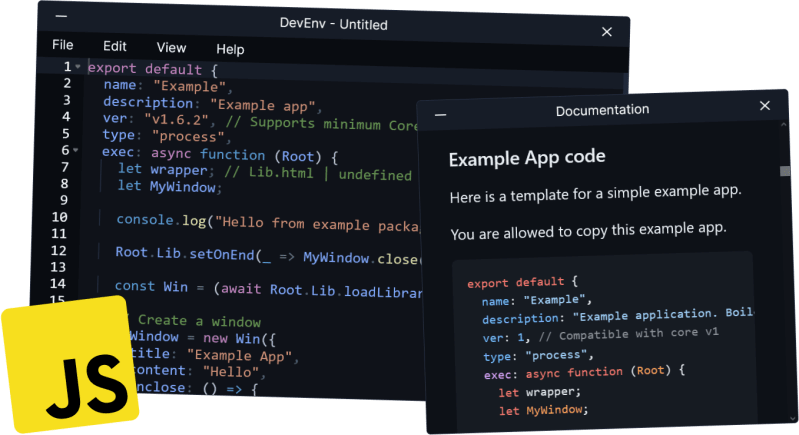Screen dimensions: 799x435
Task: Close the Documentation window
Action: pos(764,105)
